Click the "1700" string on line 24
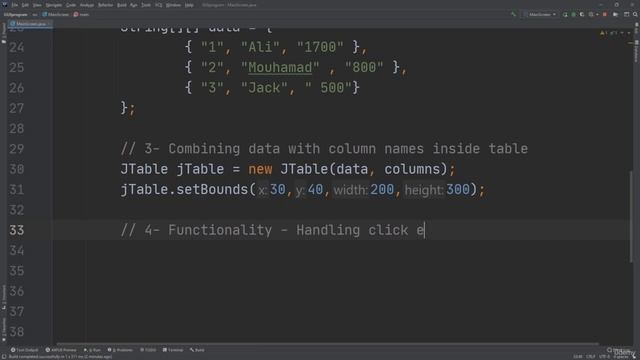Viewport: 640px width, 360px height. coord(320,47)
